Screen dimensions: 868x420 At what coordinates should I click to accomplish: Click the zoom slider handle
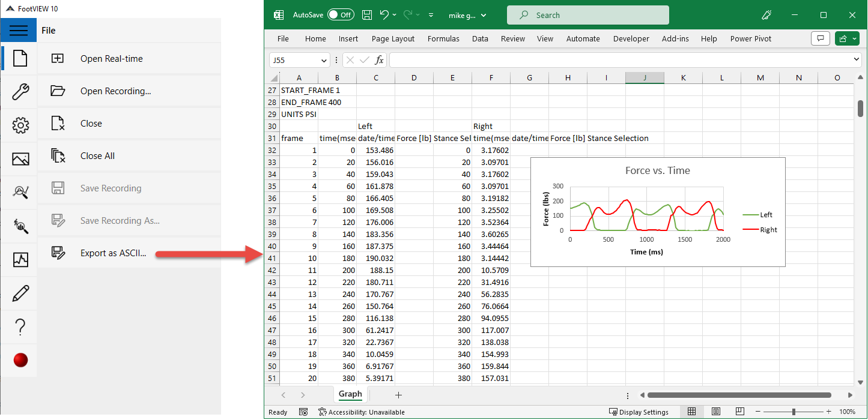coord(794,412)
